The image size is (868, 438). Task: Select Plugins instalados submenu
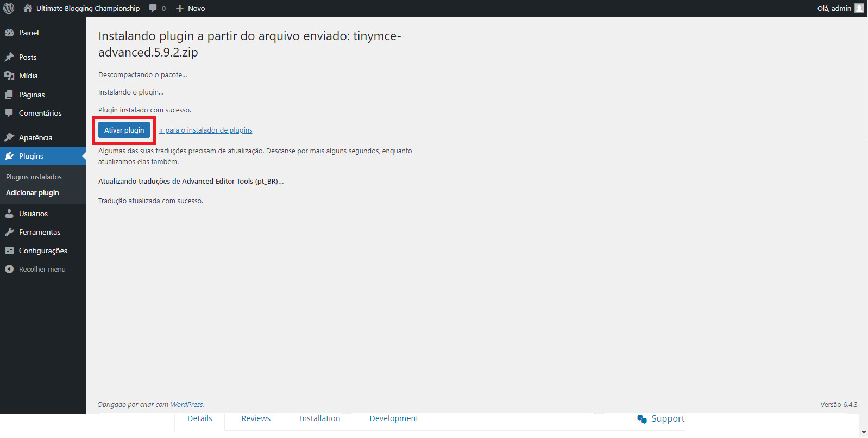pos(34,177)
